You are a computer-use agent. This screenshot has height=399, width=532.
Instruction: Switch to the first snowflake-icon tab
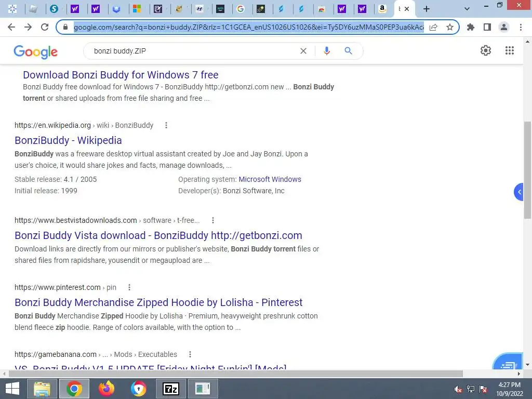coord(12,9)
